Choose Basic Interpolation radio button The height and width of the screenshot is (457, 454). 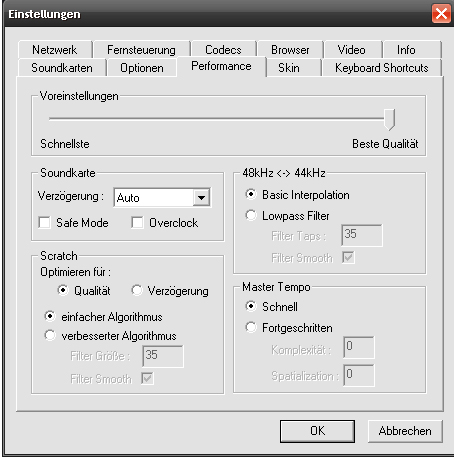point(251,194)
